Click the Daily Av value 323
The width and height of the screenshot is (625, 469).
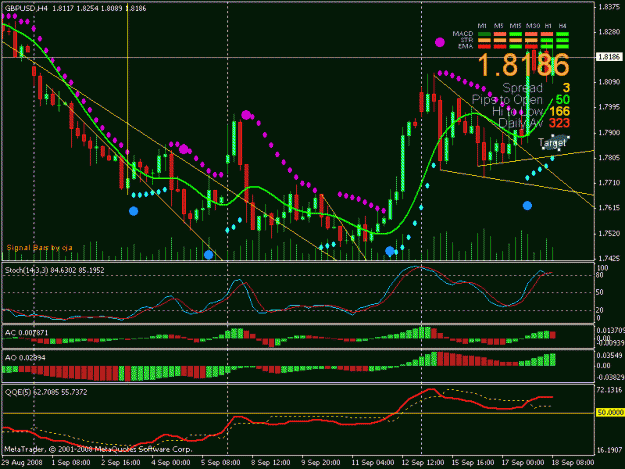click(x=559, y=123)
